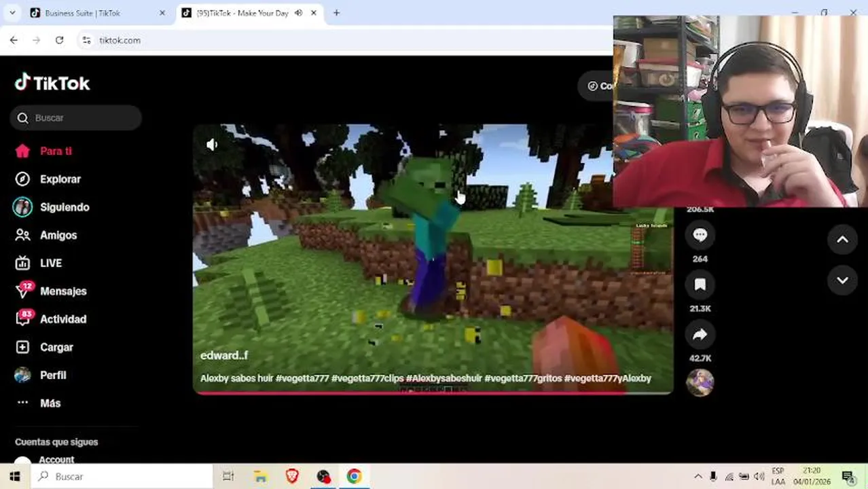Close the Business Suite tab
The height and width of the screenshot is (489, 868).
click(x=162, y=13)
